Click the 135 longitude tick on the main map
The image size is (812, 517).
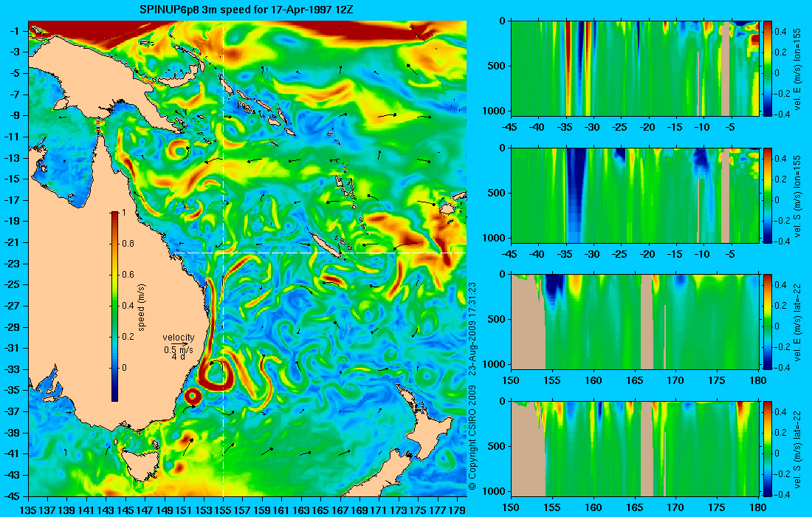(x=28, y=510)
